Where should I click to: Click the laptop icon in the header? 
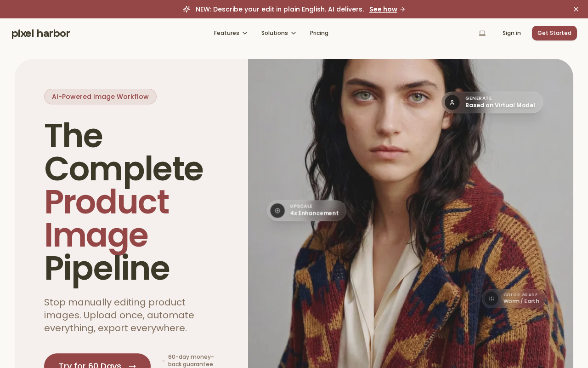[482, 33]
